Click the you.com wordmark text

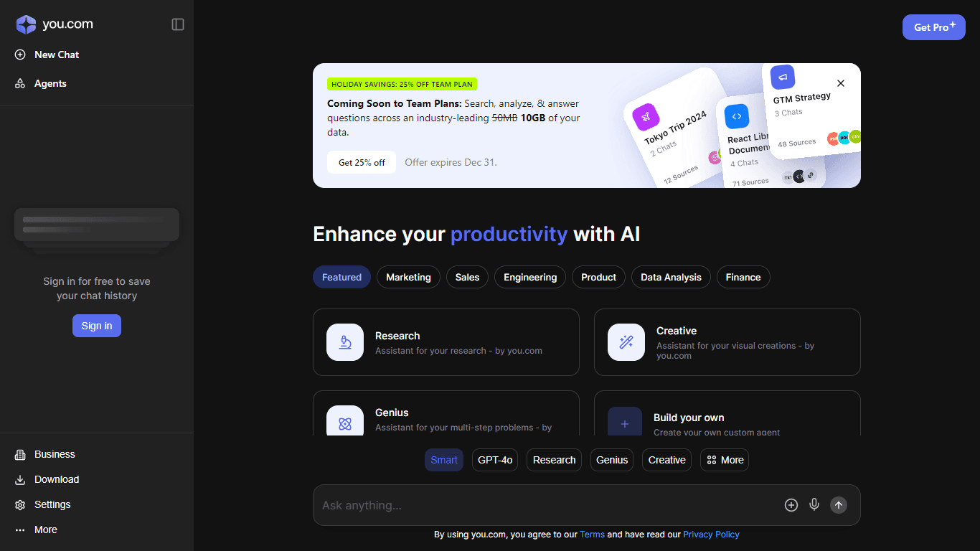[x=67, y=24]
